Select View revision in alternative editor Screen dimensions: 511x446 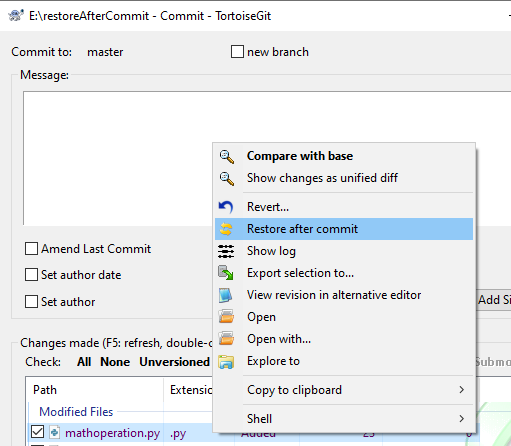pyautogui.click(x=344, y=295)
